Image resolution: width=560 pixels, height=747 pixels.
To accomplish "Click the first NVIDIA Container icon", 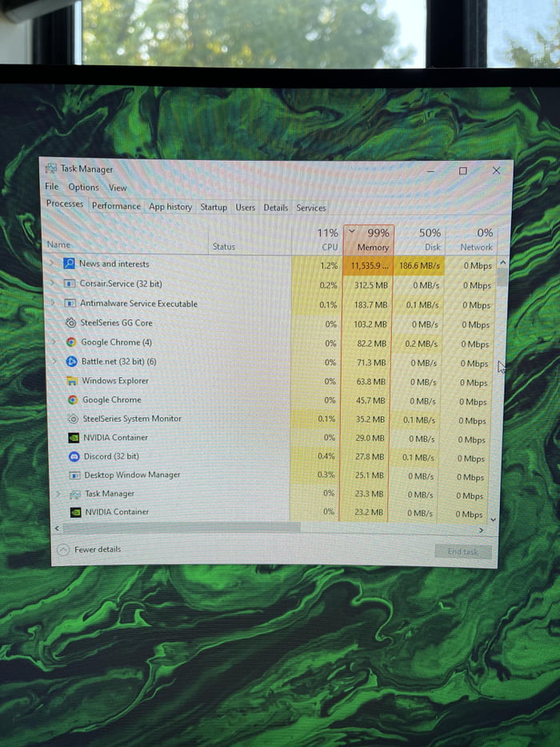I will click(74, 437).
